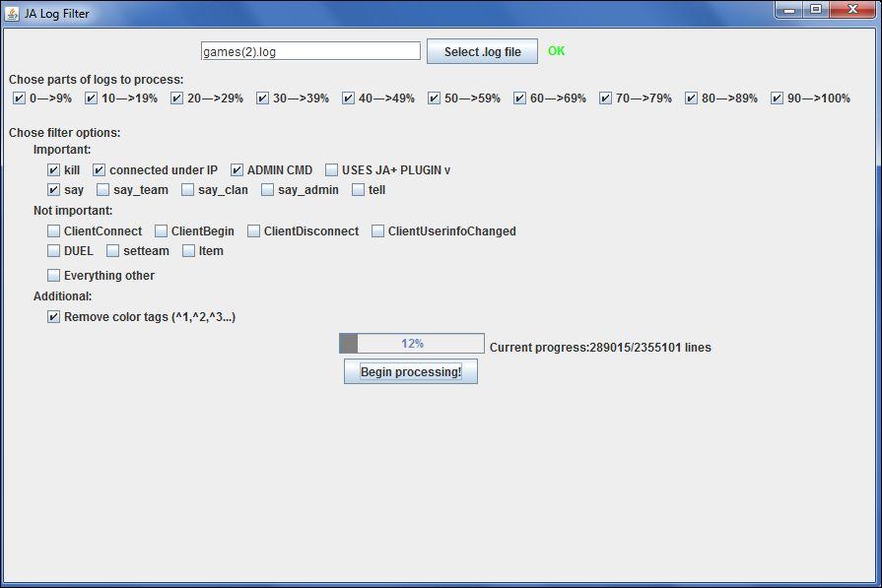Check the ClientConnect option
This screenshot has height=588, width=882.
[x=53, y=231]
